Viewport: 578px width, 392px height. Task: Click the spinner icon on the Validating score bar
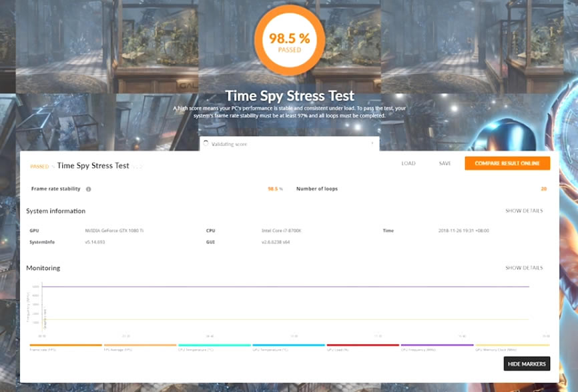(x=207, y=143)
